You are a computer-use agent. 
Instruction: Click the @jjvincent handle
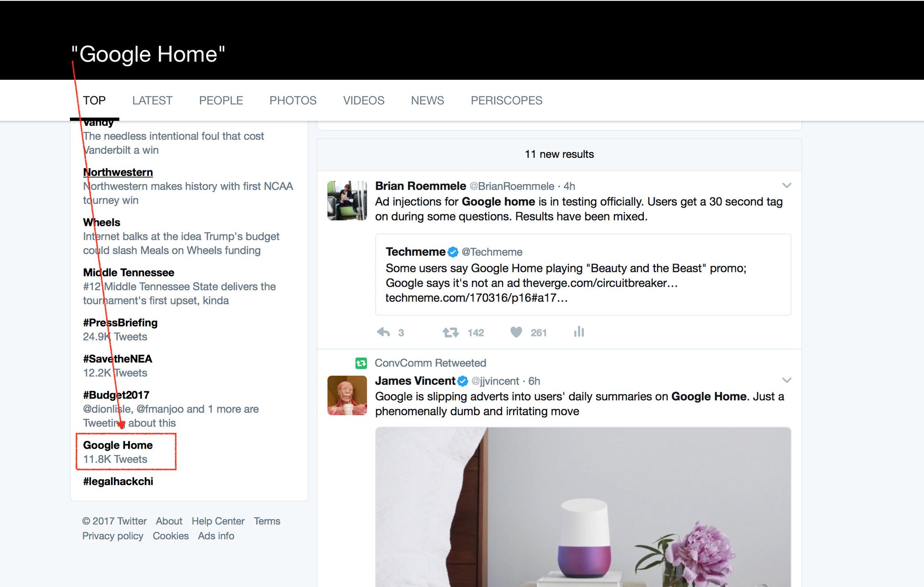(x=495, y=381)
